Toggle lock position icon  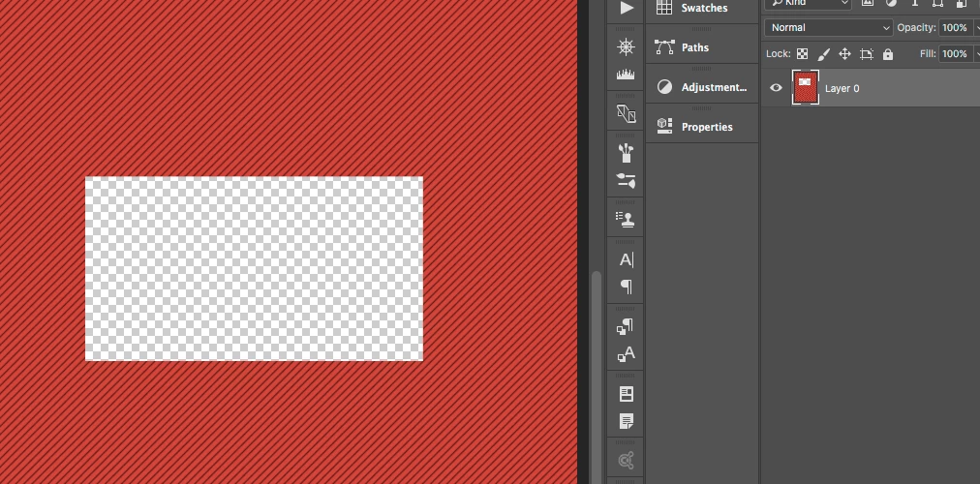click(x=844, y=53)
